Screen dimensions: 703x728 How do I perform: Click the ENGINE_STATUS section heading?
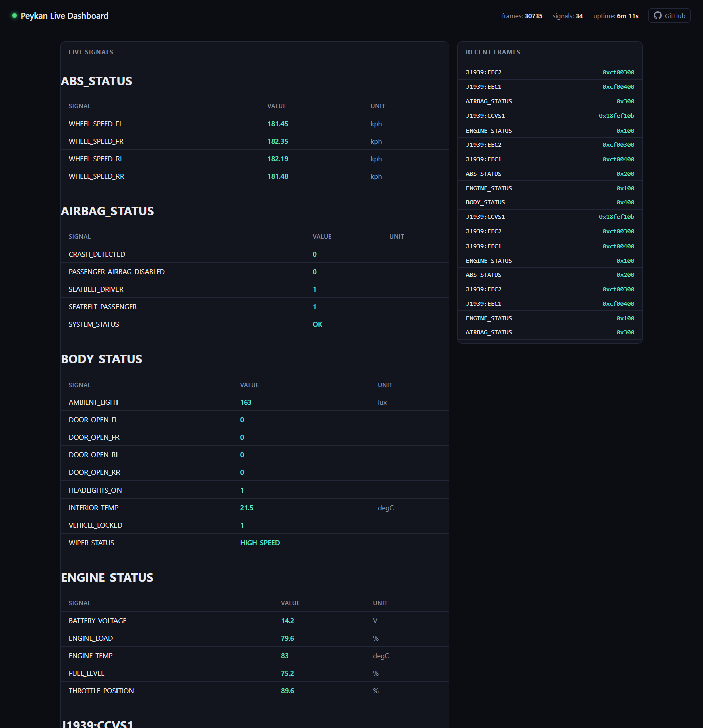(107, 578)
